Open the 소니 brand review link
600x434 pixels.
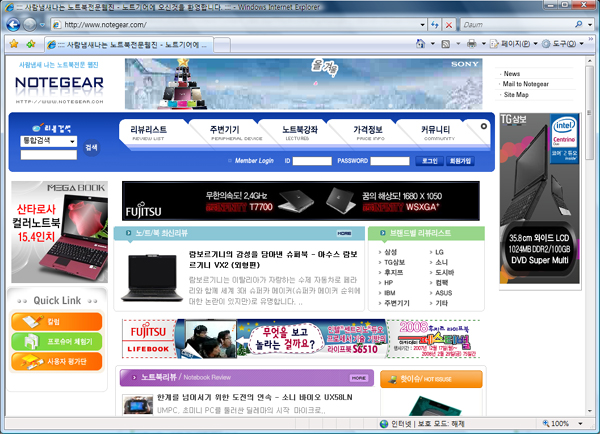pyautogui.click(x=441, y=263)
